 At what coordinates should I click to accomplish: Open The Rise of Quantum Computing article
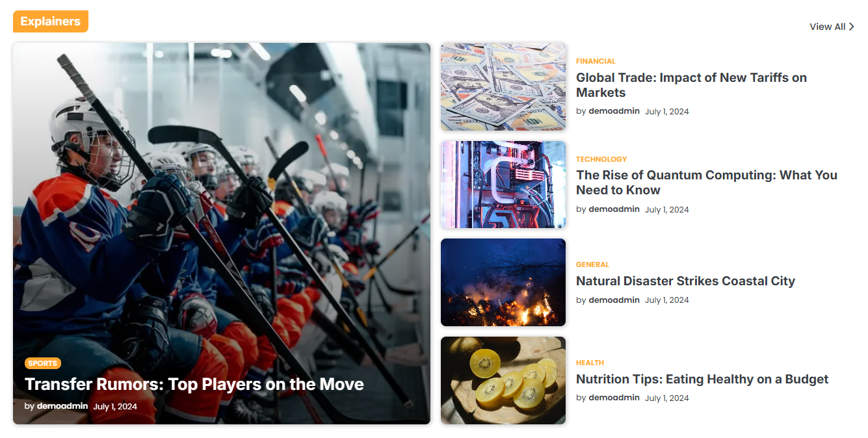[707, 183]
